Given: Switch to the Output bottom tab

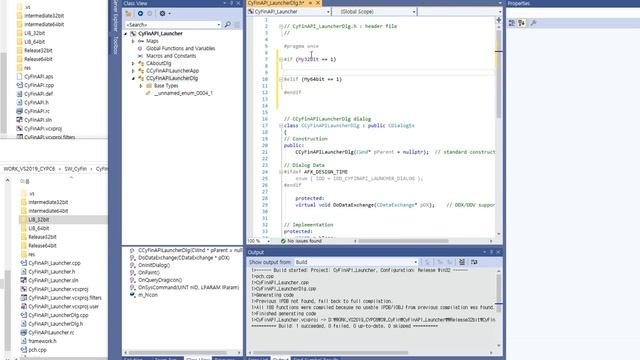Looking at the screenshot, I should pyautogui.click(x=280, y=358).
